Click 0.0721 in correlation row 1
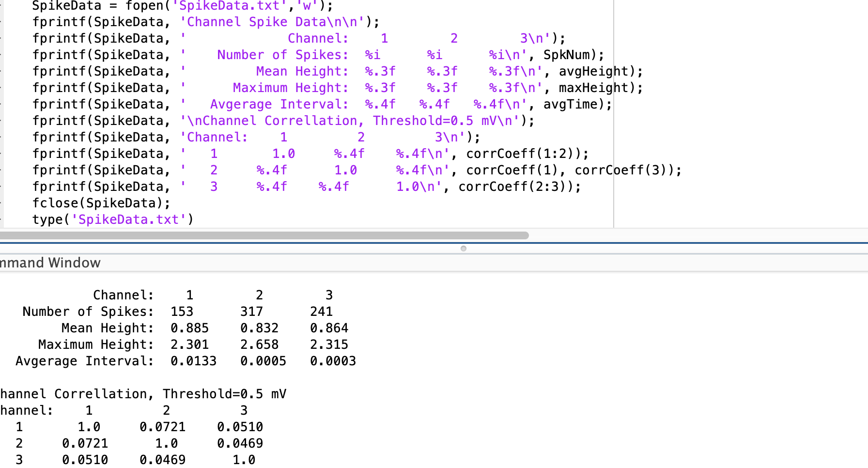This screenshot has height=468, width=868. (163, 427)
